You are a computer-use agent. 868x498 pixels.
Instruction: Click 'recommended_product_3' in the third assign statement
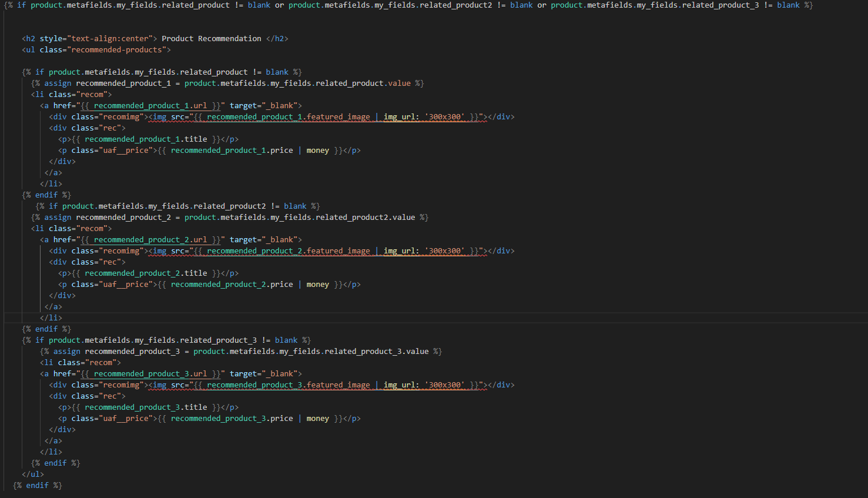[132, 352]
